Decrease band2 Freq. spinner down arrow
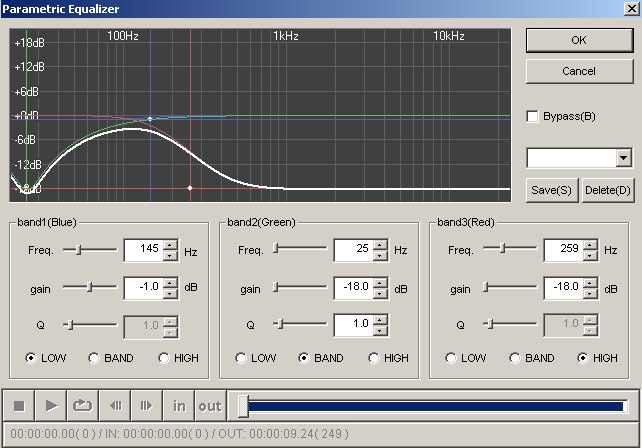 380,255
